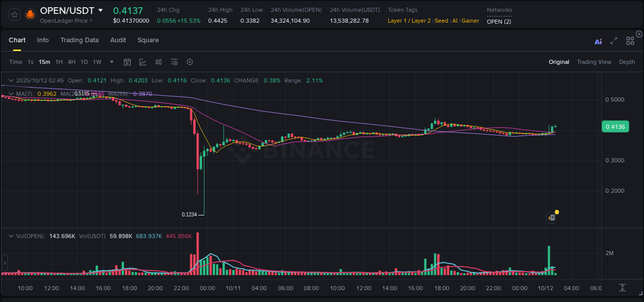Open the chart style selector icon
644x302 pixels.
coord(143,62)
